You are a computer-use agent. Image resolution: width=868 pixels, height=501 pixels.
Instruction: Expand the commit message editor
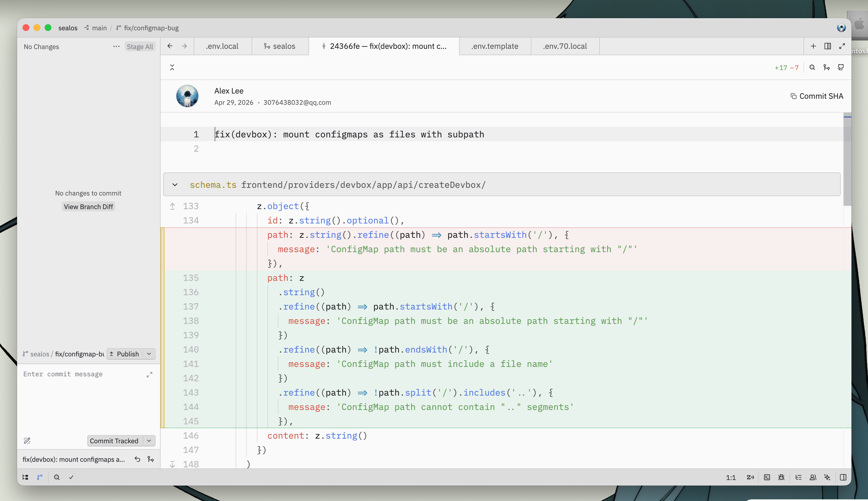tap(150, 374)
